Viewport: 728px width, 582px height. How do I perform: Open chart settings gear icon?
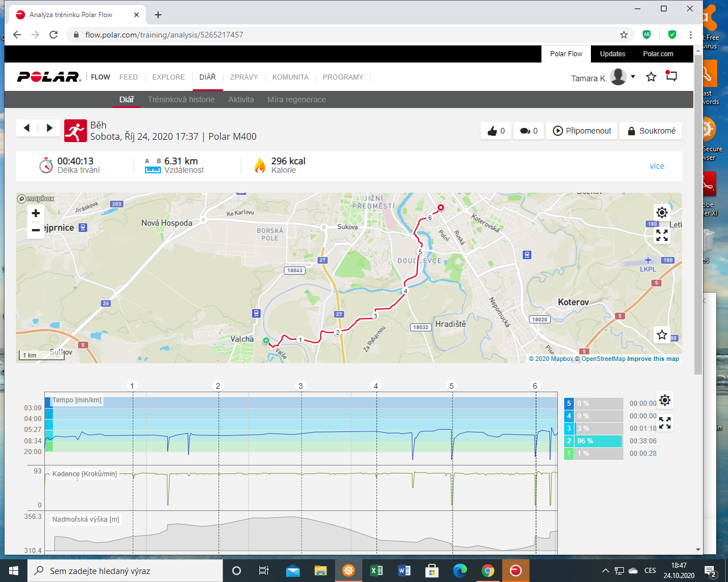coord(664,400)
